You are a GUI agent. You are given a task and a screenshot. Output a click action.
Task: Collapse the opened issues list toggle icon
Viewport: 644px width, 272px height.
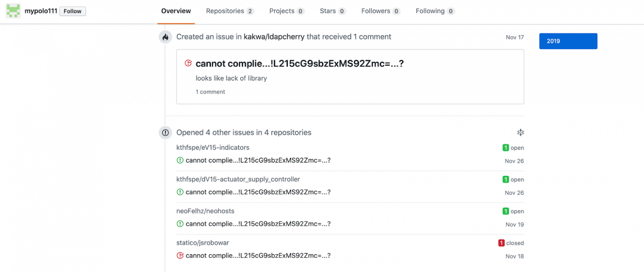520,132
